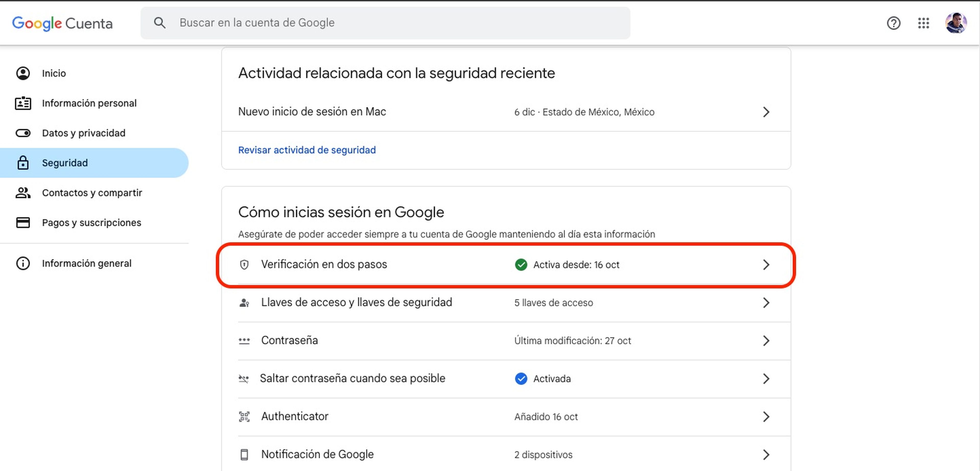This screenshot has width=980, height=471.
Task: Click the Google Cuenta logo
Action: pos(62,23)
